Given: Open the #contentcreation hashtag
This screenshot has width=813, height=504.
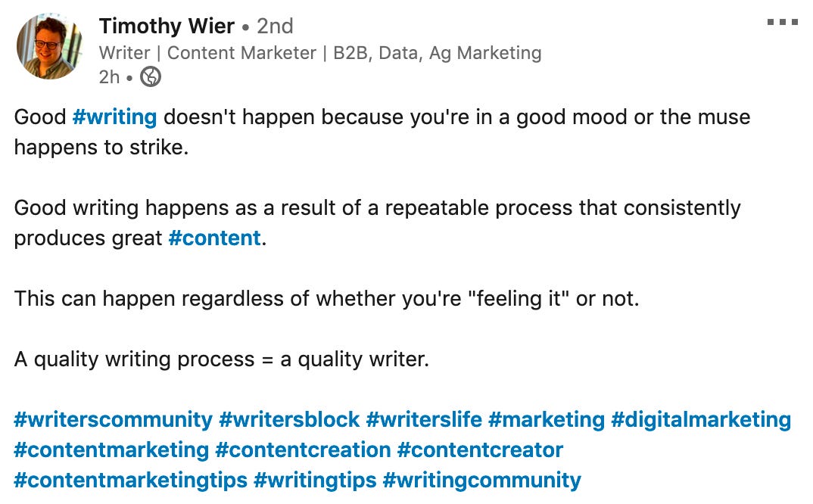Looking at the screenshot, I should (303, 450).
